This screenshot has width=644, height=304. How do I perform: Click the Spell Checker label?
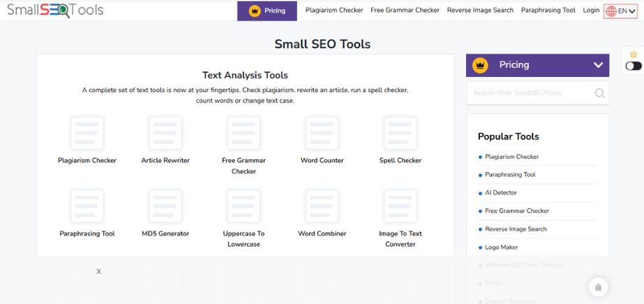pos(400,161)
